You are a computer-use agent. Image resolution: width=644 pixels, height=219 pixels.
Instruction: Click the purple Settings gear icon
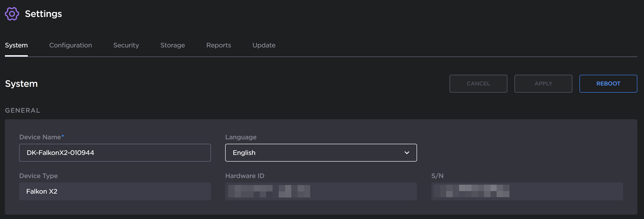click(x=12, y=14)
